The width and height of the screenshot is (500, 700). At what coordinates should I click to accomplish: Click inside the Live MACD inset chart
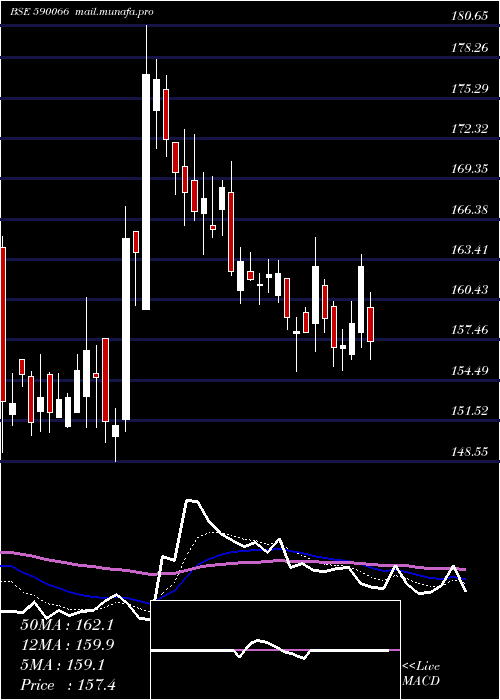[x=275, y=650]
